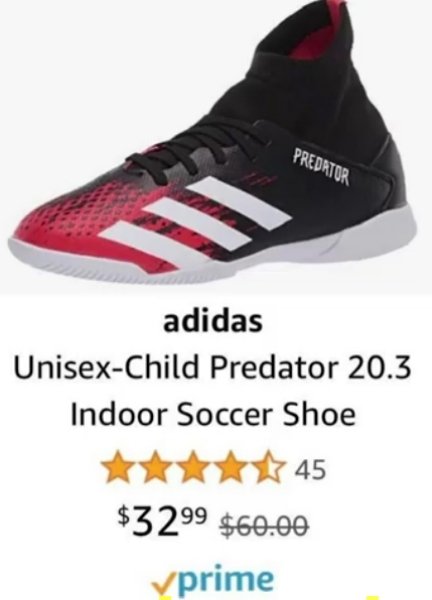Viewport: 432px width, 600px height.
Task: Click the orange prime checkmark icon
Action: pos(163,585)
